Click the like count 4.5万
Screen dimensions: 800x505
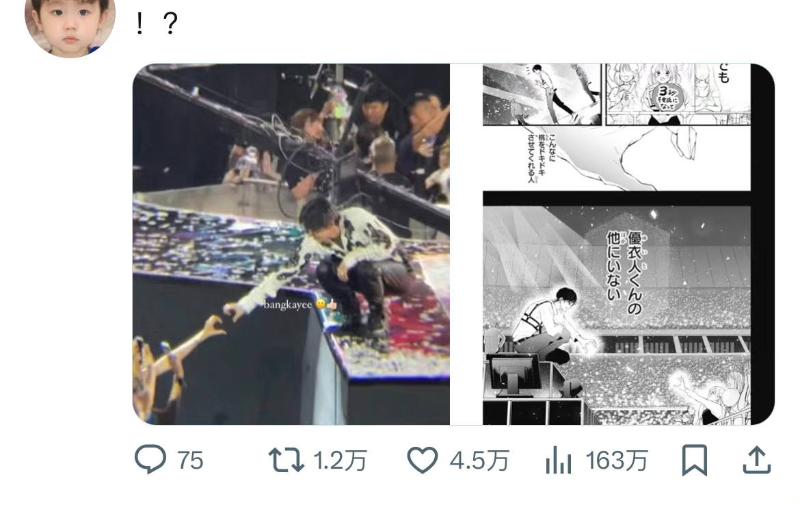tap(479, 460)
